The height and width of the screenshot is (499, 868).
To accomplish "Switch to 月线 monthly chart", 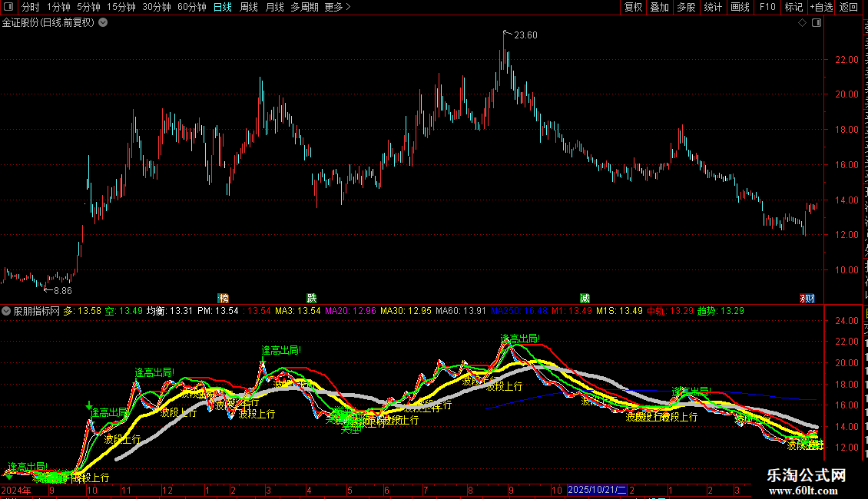I will (274, 7).
